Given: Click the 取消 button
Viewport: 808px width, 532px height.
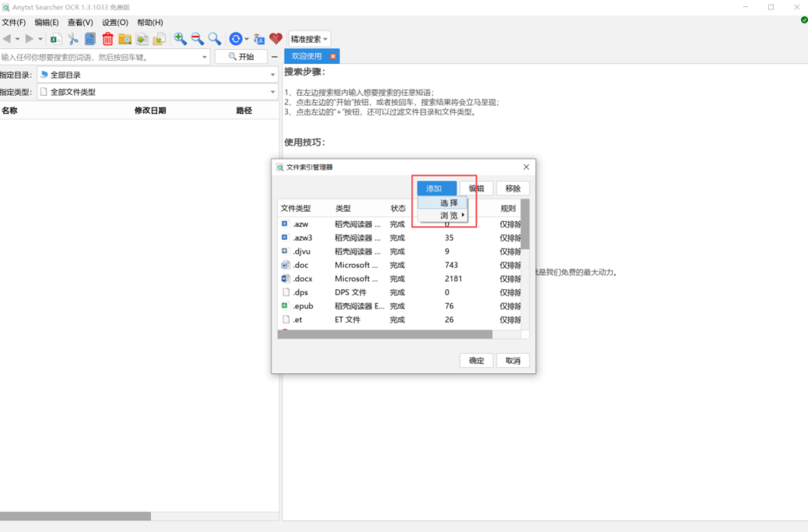Looking at the screenshot, I should [x=512, y=360].
